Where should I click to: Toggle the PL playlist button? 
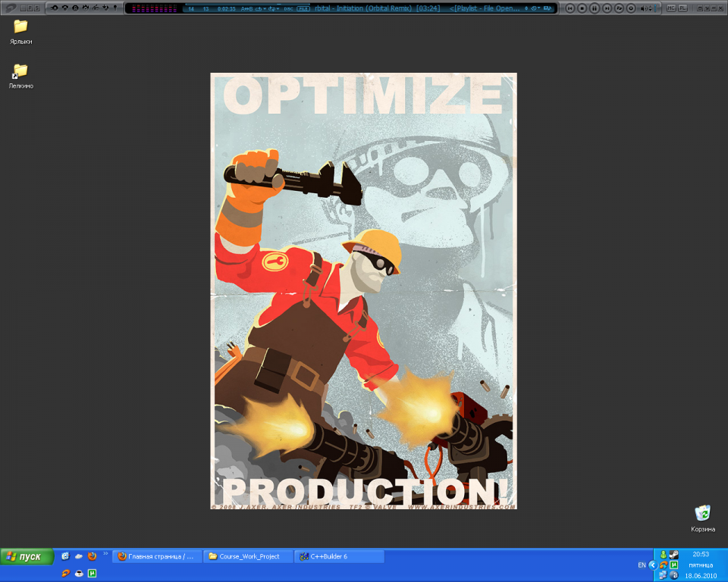pyautogui.click(x=682, y=8)
